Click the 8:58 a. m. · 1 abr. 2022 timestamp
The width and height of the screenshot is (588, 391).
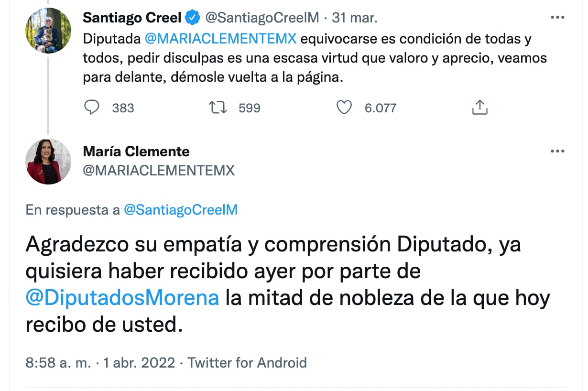coord(100,362)
